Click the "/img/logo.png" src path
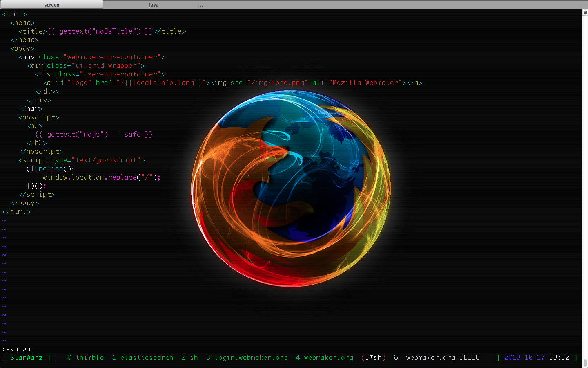 click(276, 83)
